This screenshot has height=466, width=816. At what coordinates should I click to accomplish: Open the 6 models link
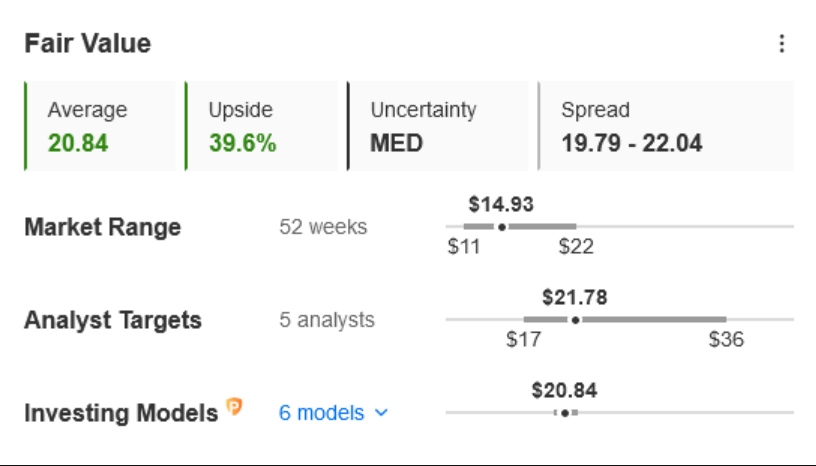tap(322, 413)
